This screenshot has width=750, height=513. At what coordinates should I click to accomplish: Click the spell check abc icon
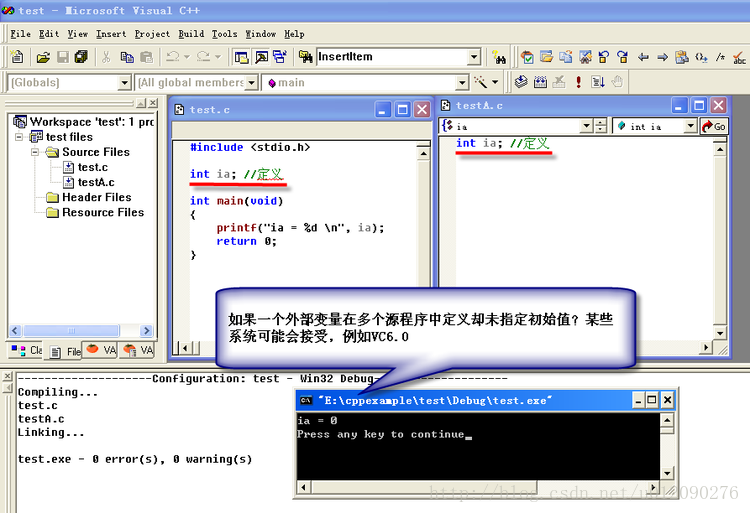click(x=739, y=58)
